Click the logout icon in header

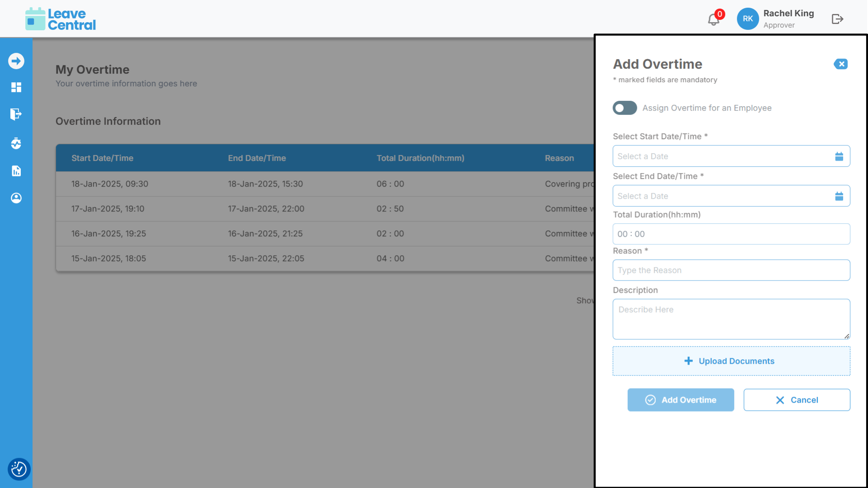tap(837, 19)
